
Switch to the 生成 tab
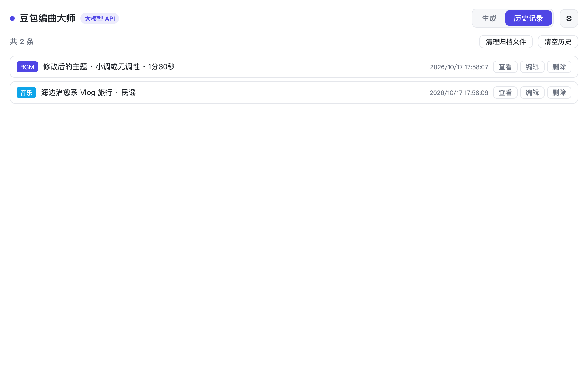(489, 18)
